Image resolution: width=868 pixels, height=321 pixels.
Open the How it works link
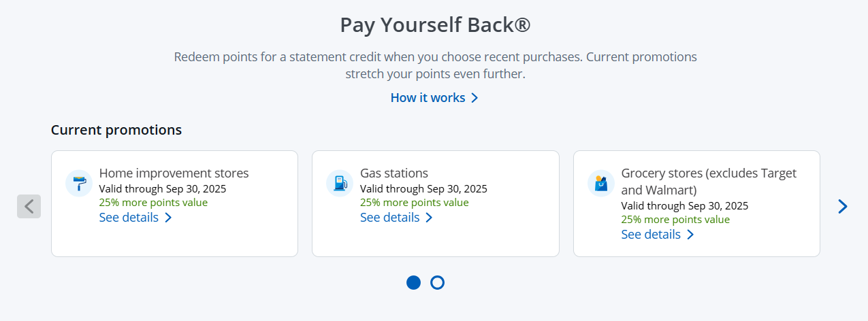pyautogui.click(x=428, y=98)
